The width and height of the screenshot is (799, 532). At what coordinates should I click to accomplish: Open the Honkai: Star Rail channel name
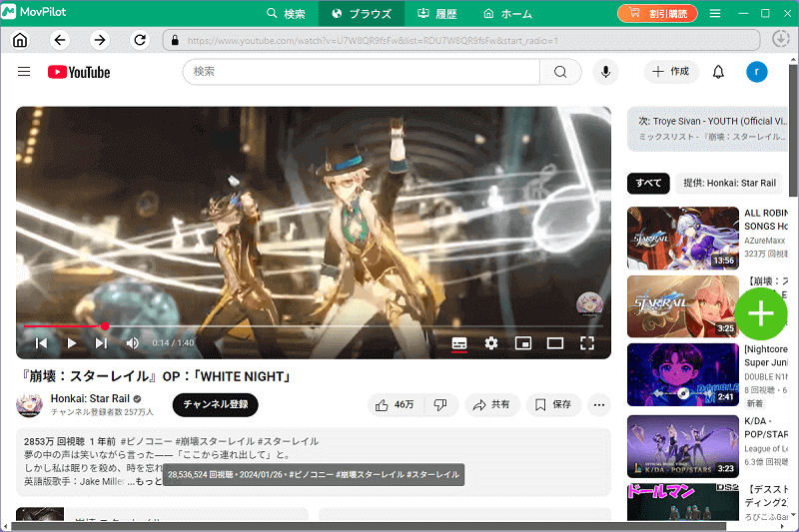click(x=90, y=398)
